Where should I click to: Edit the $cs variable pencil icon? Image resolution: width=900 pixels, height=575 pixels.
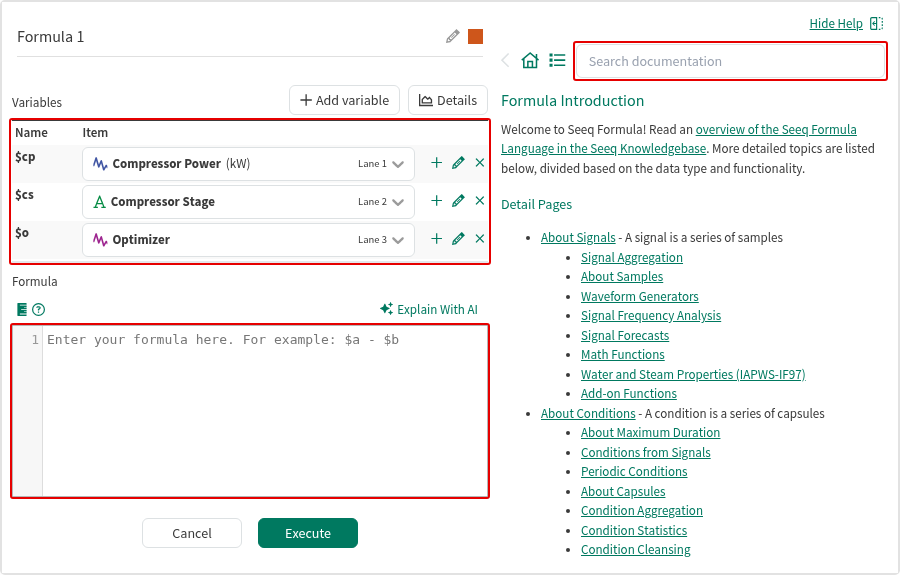click(458, 201)
